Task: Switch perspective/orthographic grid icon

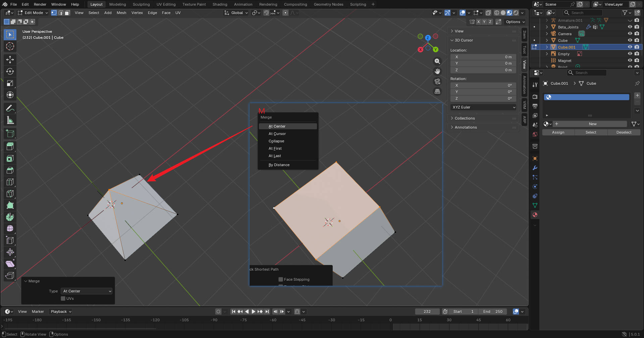Action: [x=437, y=91]
